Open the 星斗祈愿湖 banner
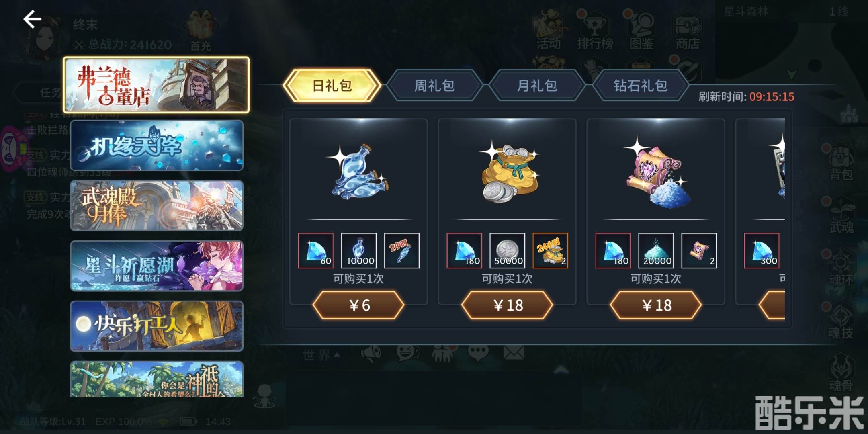Image resolution: width=868 pixels, height=434 pixels. 157,266
